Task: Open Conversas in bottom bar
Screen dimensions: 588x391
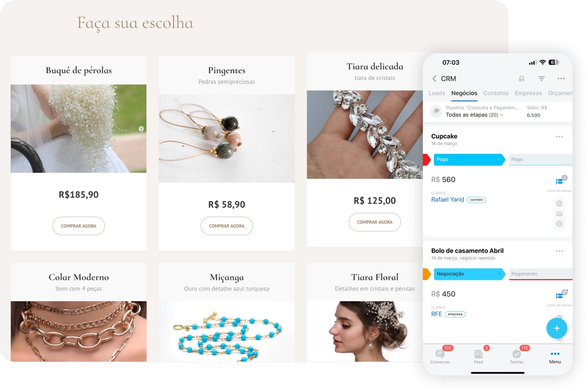Action: point(440,355)
